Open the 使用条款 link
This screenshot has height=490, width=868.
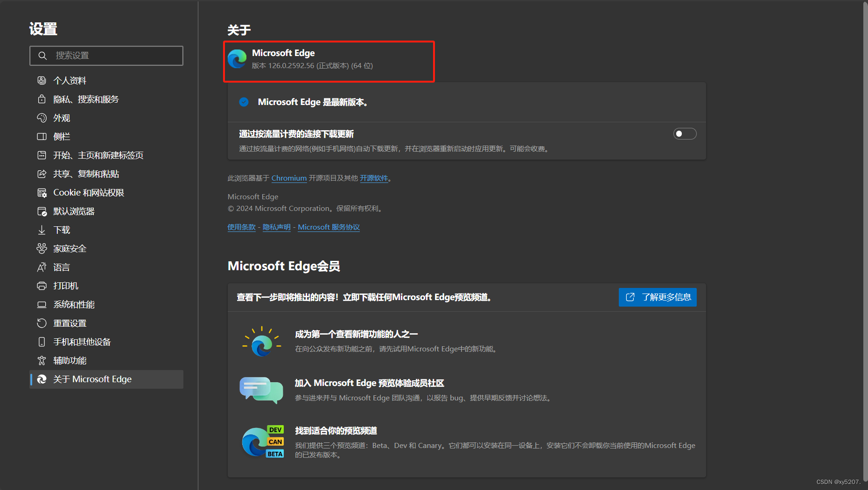click(x=241, y=227)
